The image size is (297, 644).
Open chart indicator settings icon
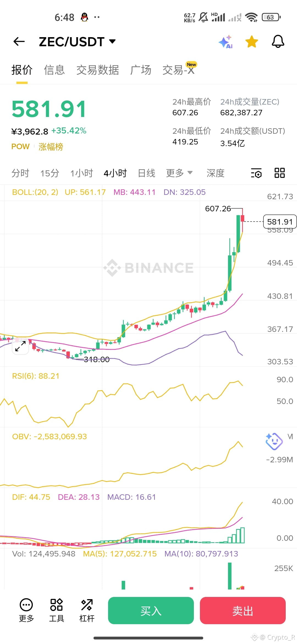click(x=256, y=173)
